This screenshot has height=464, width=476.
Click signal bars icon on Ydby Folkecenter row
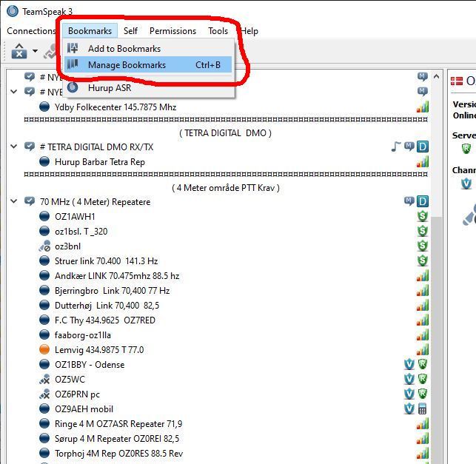point(423,107)
